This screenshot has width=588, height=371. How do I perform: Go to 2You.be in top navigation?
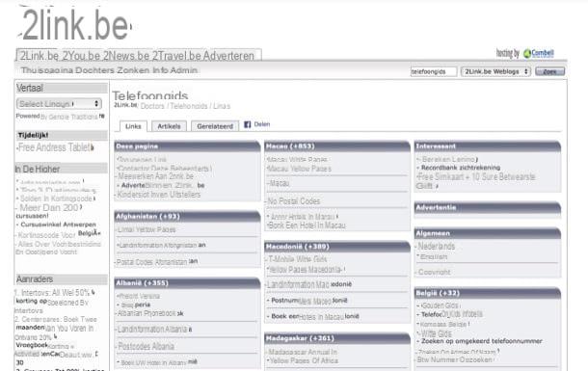pos(81,56)
